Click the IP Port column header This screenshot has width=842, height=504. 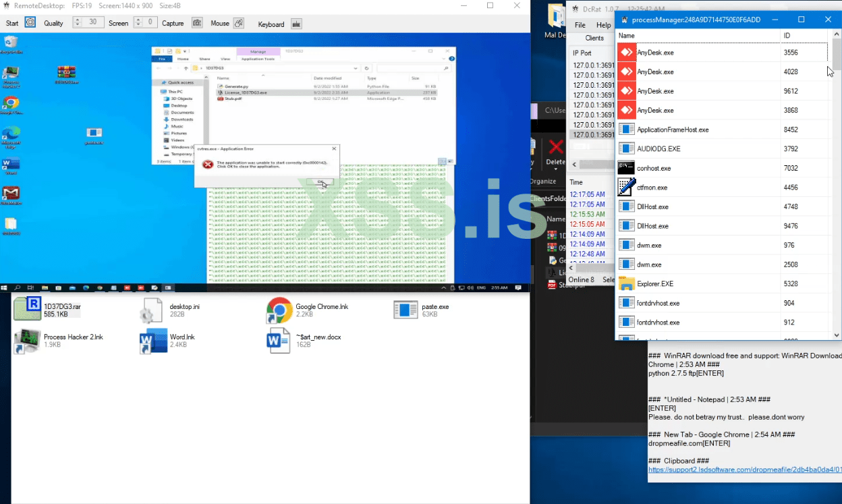click(x=582, y=53)
